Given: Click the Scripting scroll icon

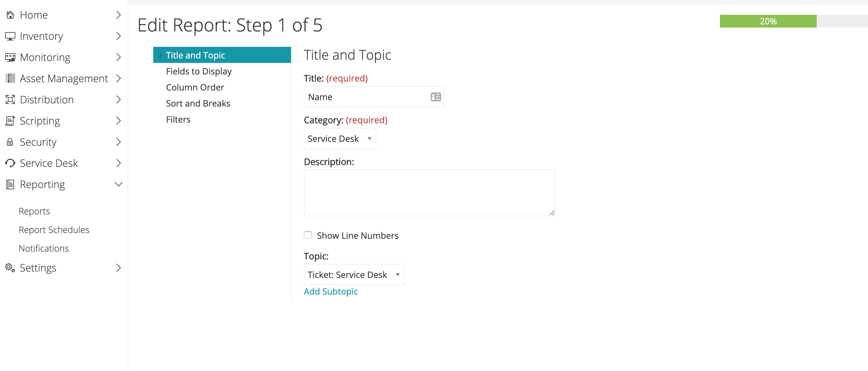Looking at the screenshot, I should (10, 121).
